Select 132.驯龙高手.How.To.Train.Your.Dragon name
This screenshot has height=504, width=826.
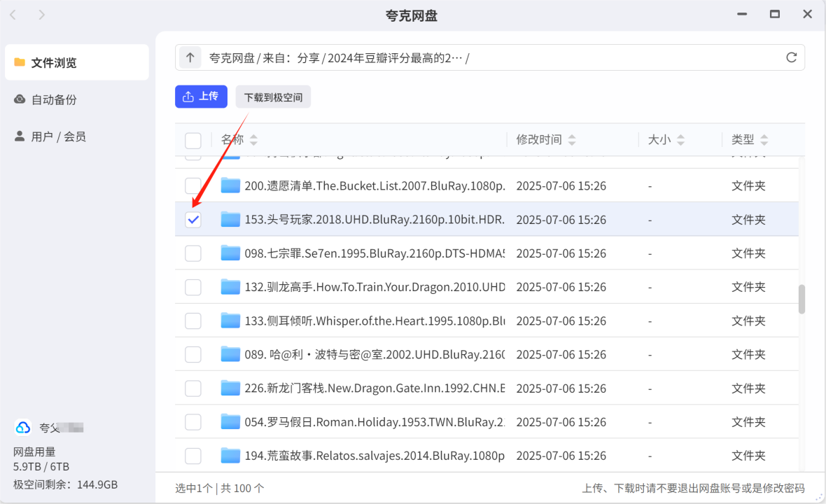pyautogui.click(x=374, y=286)
